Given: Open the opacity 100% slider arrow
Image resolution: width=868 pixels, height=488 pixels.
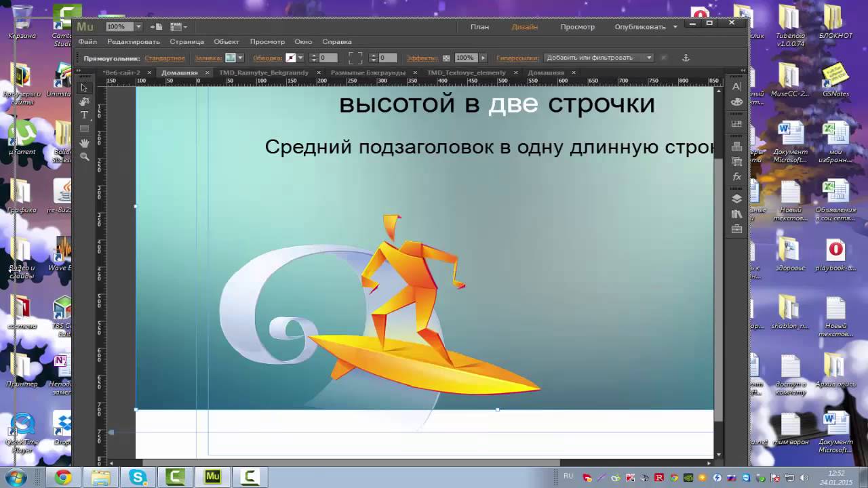Looking at the screenshot, I should [483, 58].
